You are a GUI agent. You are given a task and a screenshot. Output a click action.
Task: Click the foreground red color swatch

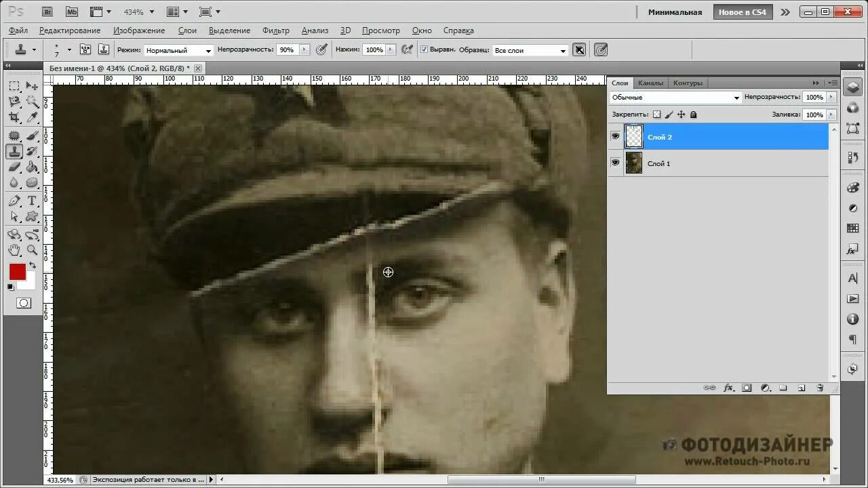(x=17, y=272)
